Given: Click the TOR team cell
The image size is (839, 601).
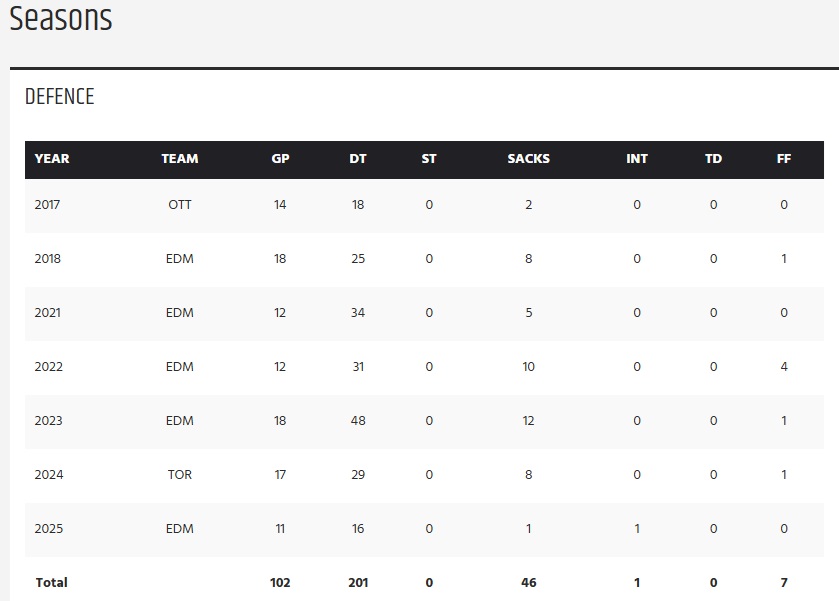Looking at the screenshot, I should tap(180, 475).
